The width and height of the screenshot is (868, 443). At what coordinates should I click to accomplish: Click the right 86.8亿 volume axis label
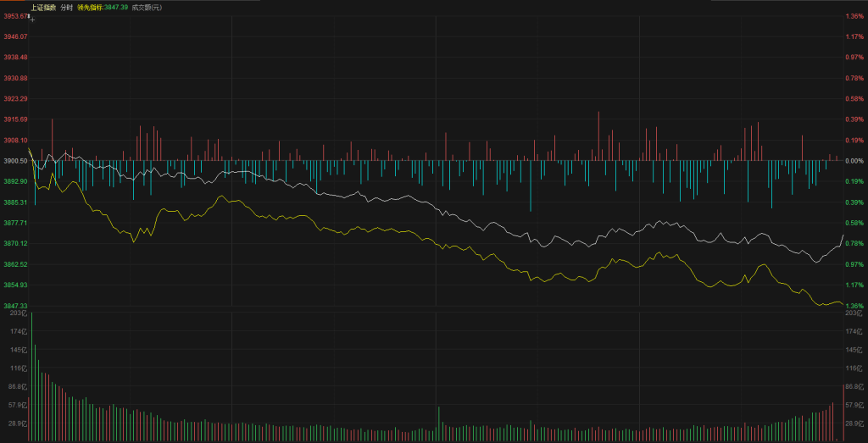coord(854,386)
